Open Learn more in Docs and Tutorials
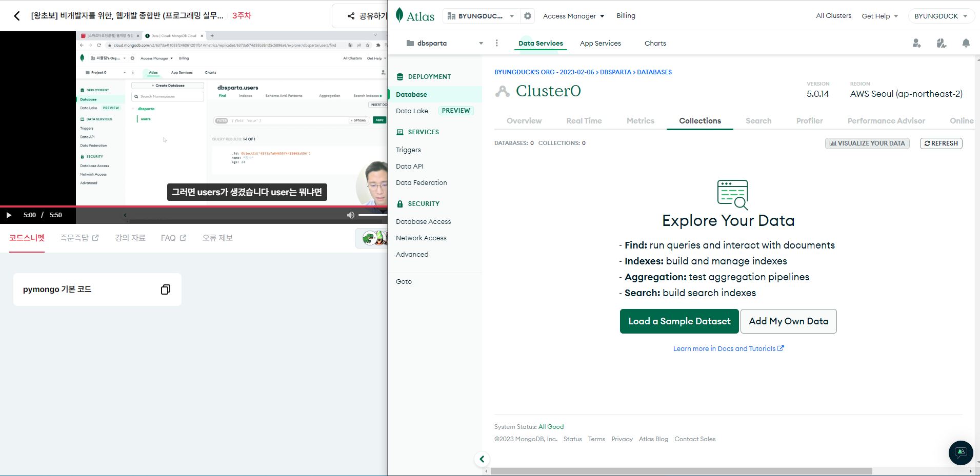 coord(728,349)
